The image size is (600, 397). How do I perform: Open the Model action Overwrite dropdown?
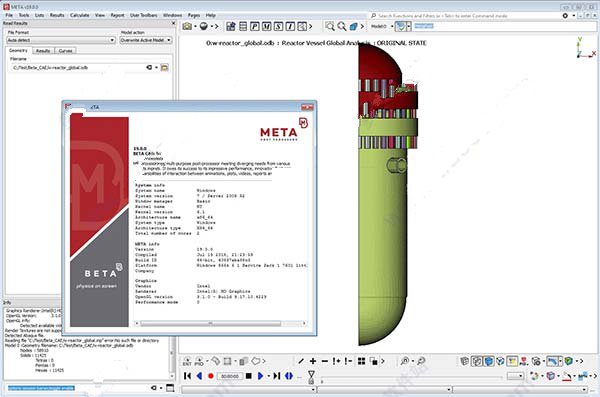coord(146,40)
